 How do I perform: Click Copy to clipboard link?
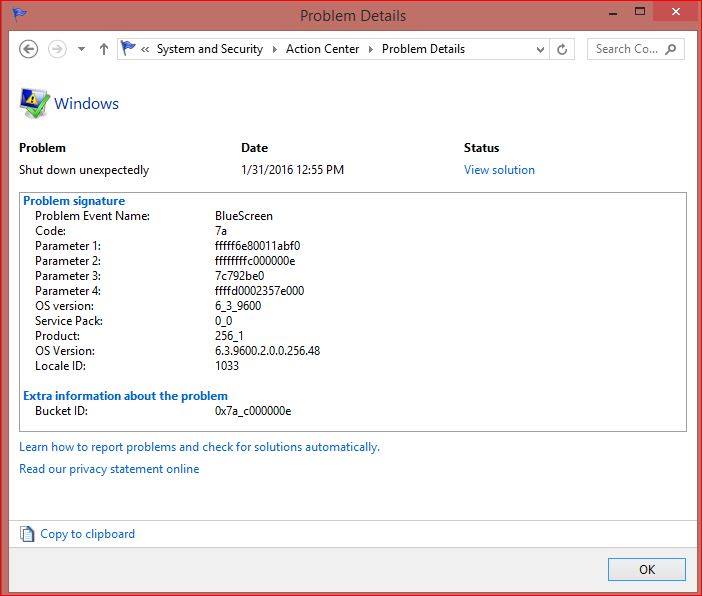tap(87, 534)
